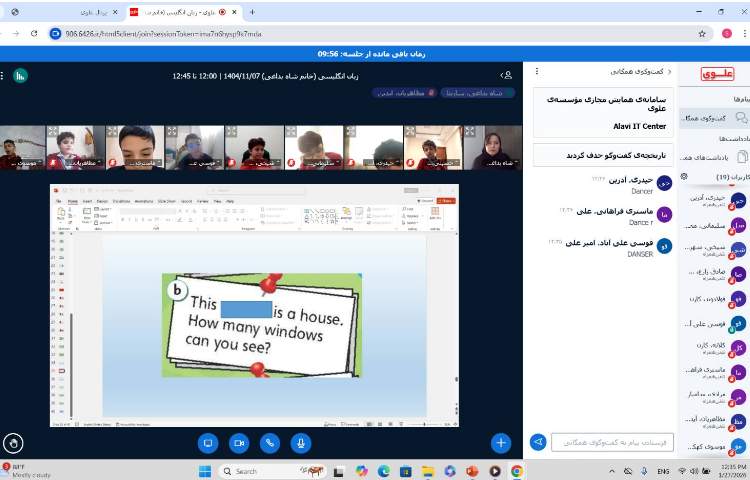The width and height of the screenshot is (750, 480).
Task: Click avatar of DANSER chat message
Action: click(x=664, y=246)
